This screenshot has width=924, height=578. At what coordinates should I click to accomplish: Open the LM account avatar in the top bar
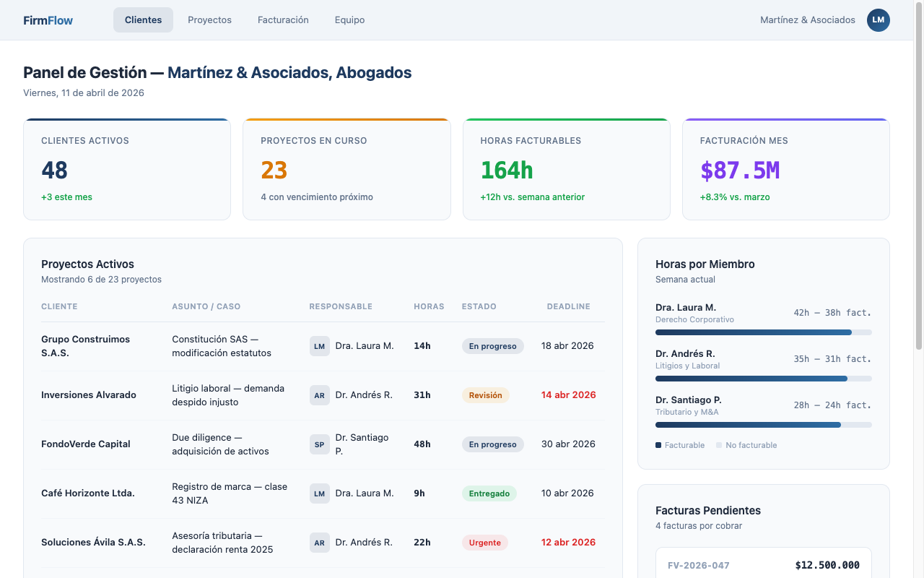point(878,20)
